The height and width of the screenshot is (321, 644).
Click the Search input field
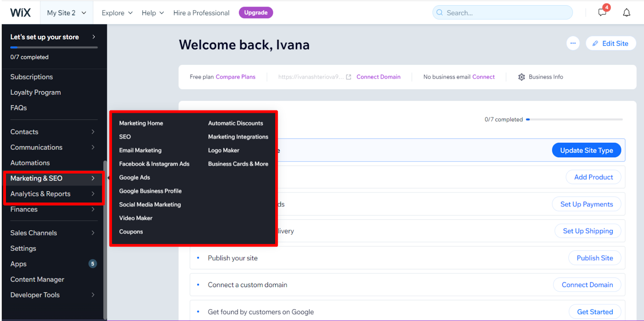pos(502,12)
